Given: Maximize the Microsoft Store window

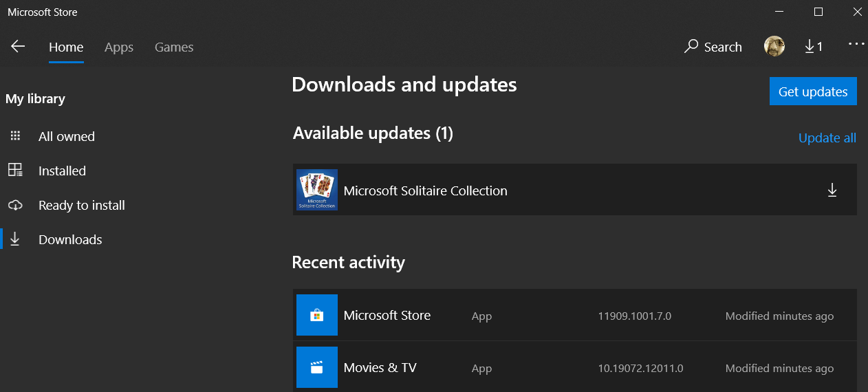Looking at the screenshot, I should (818, 12).
